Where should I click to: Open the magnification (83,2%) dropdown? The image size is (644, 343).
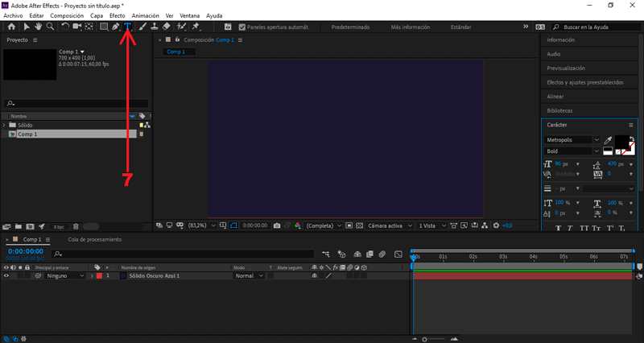point(202,225)
